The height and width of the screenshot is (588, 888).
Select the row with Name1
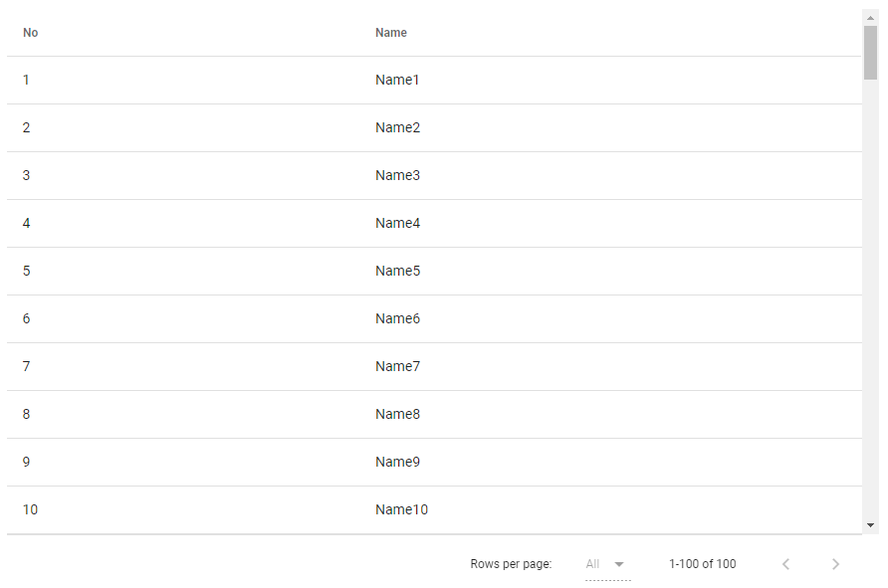[397, 80]
